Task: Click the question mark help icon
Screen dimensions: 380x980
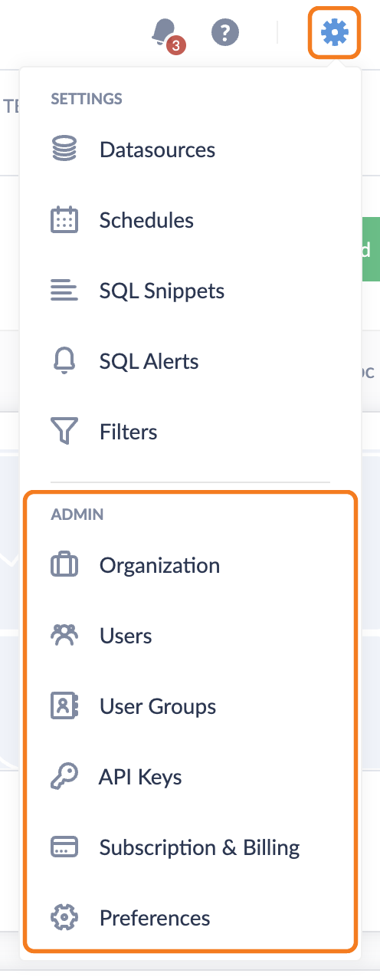Action: [x=225, y=32]
